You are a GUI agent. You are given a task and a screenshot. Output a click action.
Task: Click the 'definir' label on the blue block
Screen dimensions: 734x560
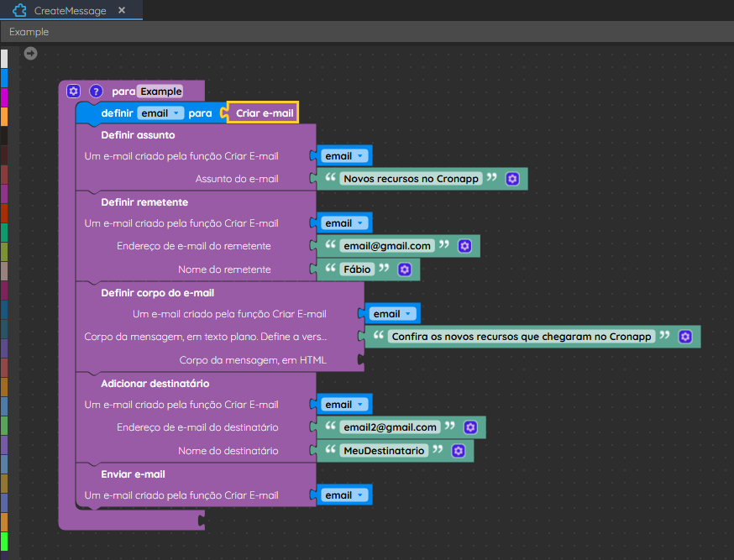coord(117,113)
